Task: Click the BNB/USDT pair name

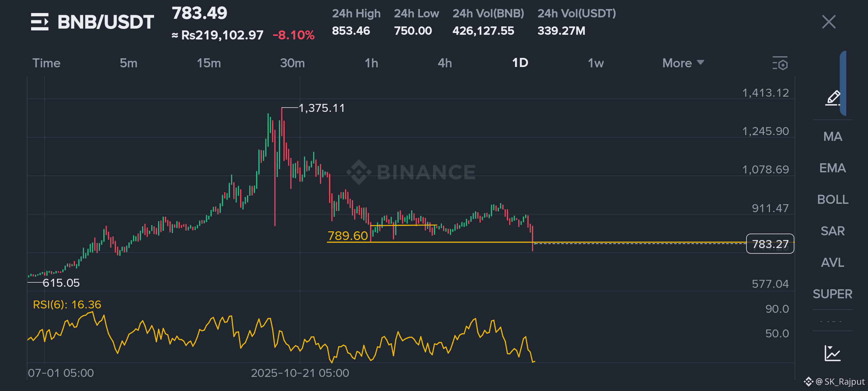Action: coord(106,22)
